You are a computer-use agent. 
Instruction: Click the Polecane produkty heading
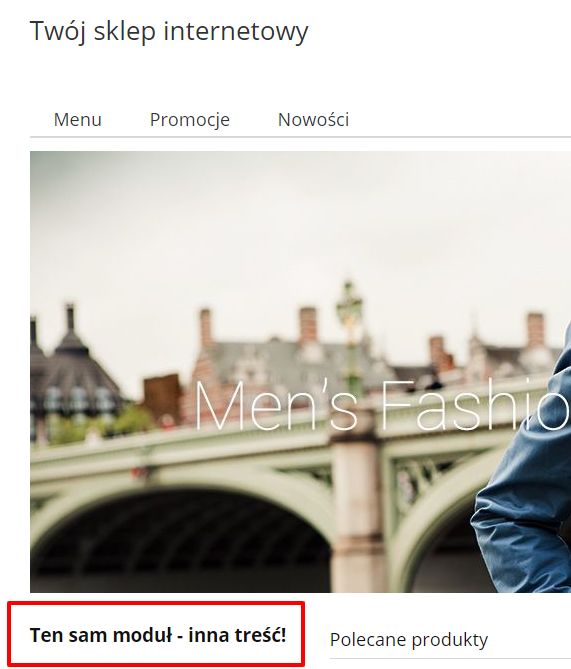click(x=409, y=640)
